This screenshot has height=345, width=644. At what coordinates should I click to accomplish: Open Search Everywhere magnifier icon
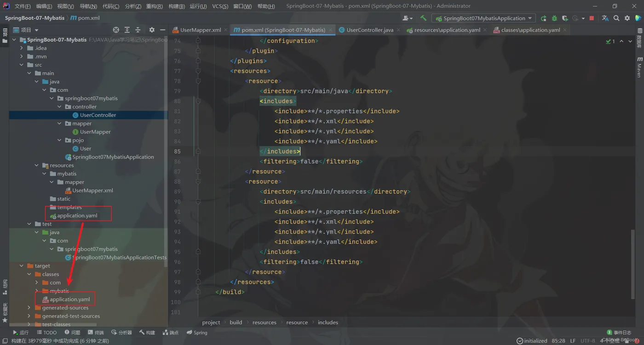(616, 18)
